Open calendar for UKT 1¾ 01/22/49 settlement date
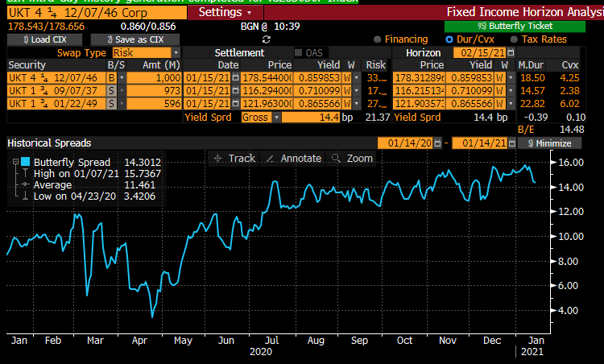The width and height of the screenshot is (604, 364). pyautogui.click(x=235, y=104)
